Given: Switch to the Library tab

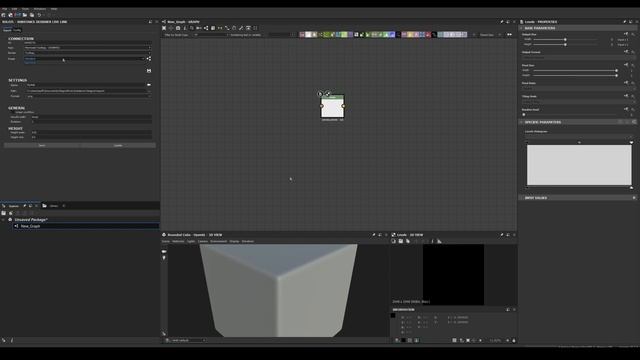Looking at the screenshot, I should (x=53, y=206).
